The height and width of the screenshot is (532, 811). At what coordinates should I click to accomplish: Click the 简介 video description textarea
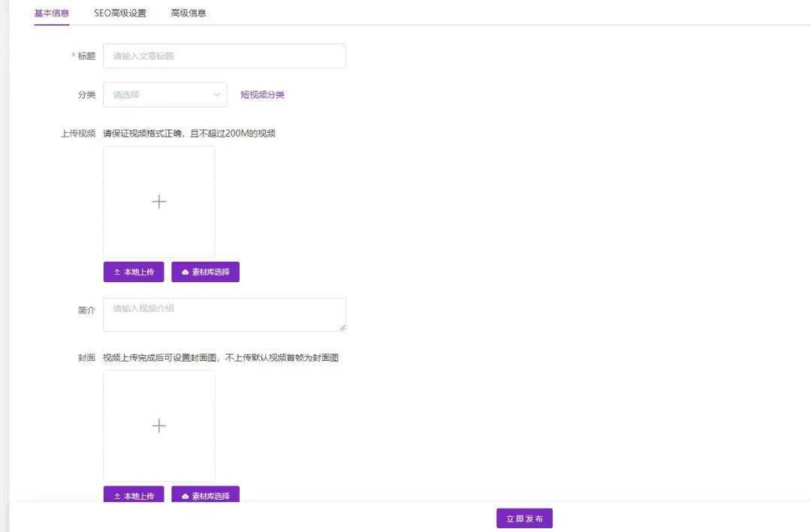tap(224, 313)
